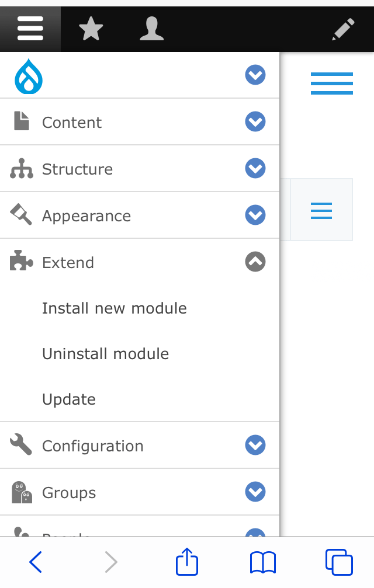
Task: Click the pencil edit icon in toolbar
Action: [344, 28]
